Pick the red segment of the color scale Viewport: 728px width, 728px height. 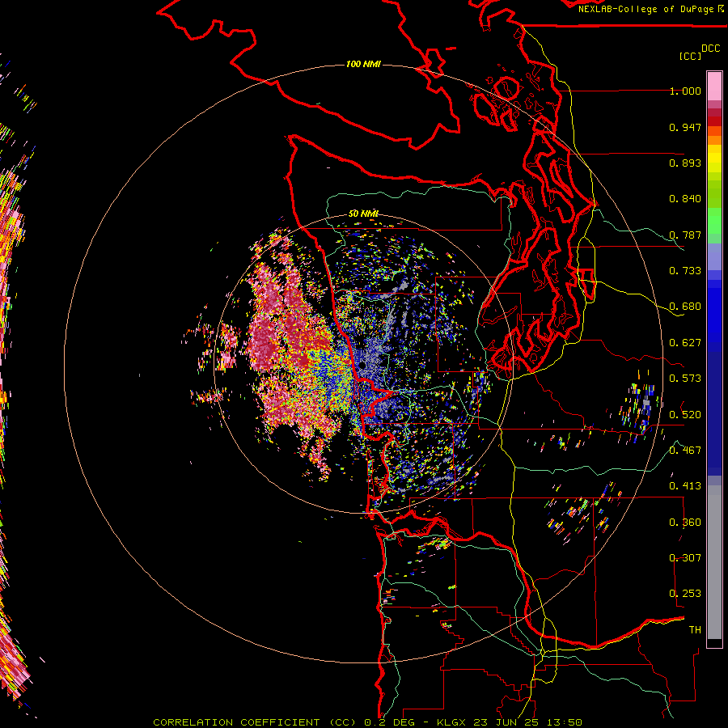tap(714, 121)
